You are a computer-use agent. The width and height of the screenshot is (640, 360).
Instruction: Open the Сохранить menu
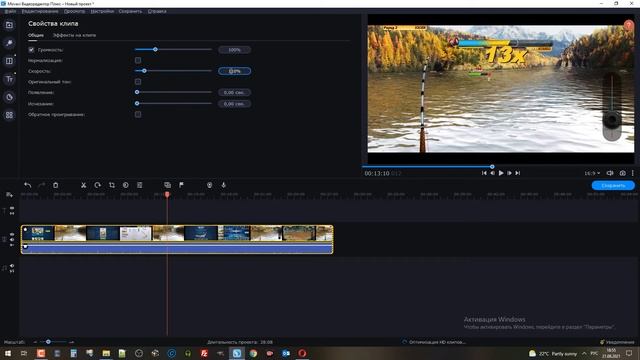(130, 11)
